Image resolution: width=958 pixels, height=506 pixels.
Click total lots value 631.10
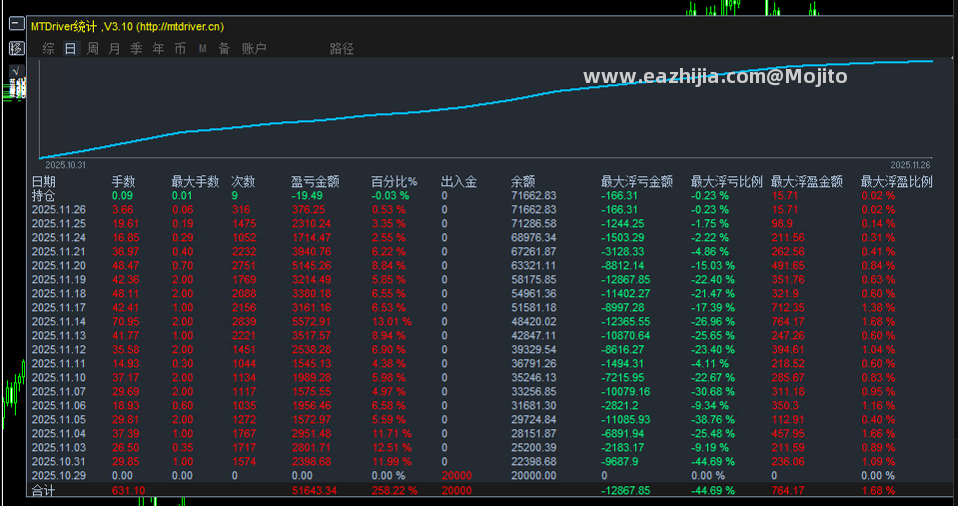tap(129, 491)
